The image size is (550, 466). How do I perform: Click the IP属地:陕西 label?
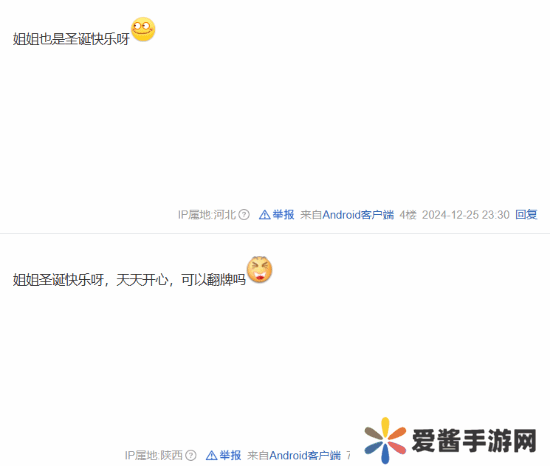pos(154,455)
